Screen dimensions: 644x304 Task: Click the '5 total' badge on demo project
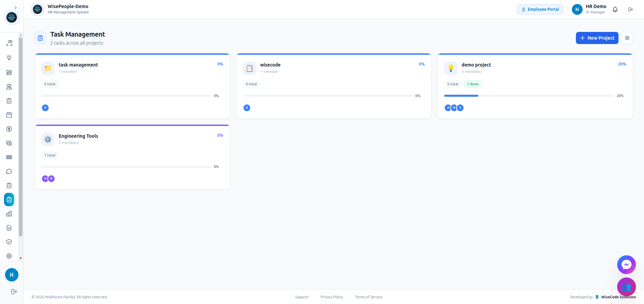(452, 84)
